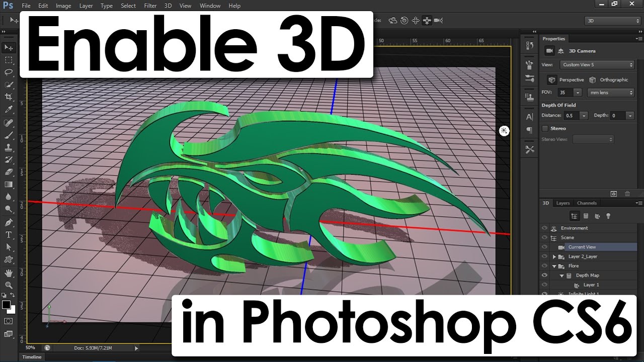The image size is (644, 362).
Task: Select the Hand tool
Action: point(9,273)
